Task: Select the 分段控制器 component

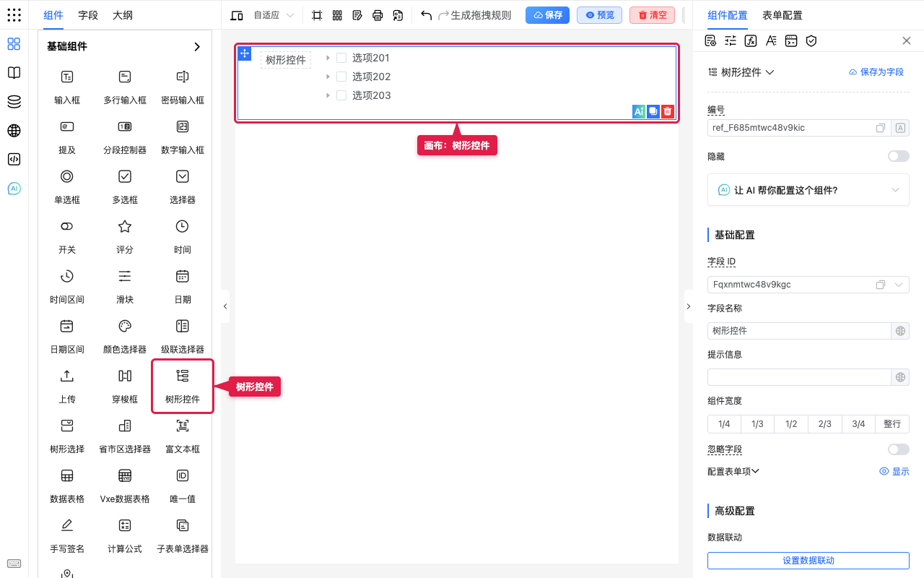Action: point(125,137)
